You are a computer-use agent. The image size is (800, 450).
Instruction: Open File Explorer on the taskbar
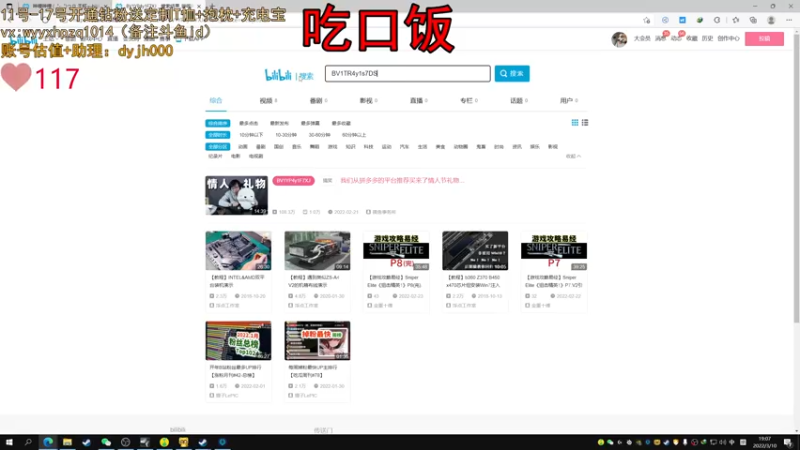(67, 442)
